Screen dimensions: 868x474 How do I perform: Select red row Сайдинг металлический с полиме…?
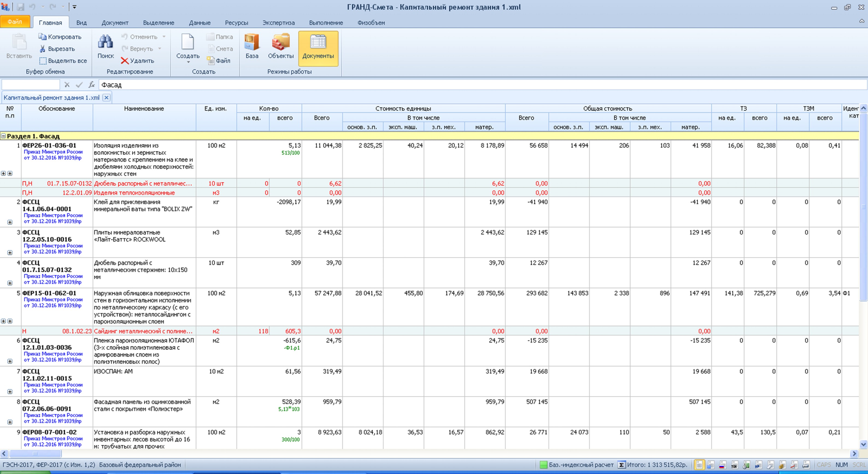coord(429,331)
